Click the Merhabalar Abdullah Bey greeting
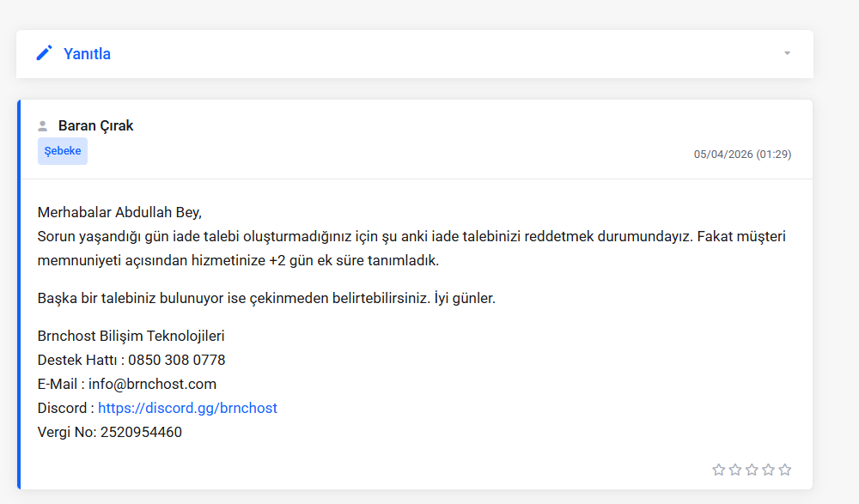The image size is (859, 504). 119,212
